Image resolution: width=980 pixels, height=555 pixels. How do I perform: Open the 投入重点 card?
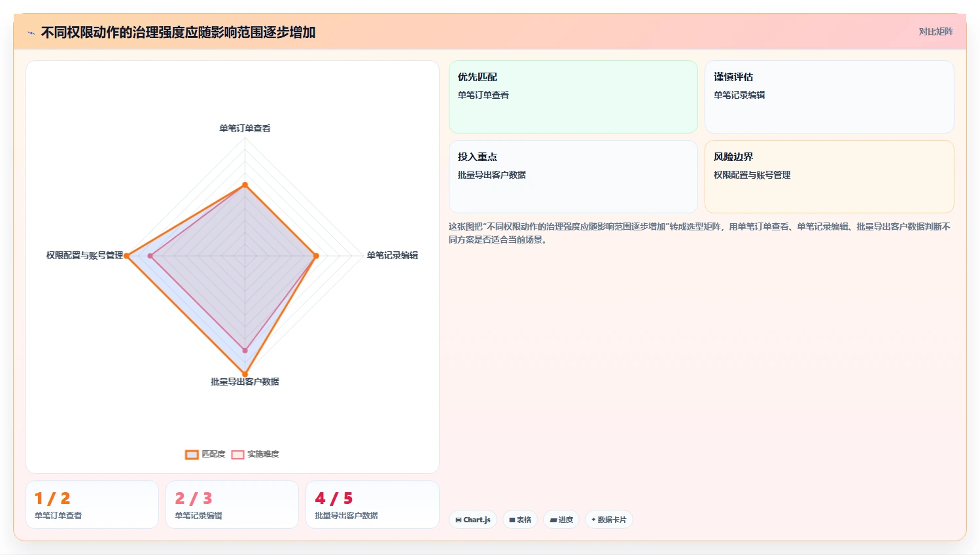(573, 177)
